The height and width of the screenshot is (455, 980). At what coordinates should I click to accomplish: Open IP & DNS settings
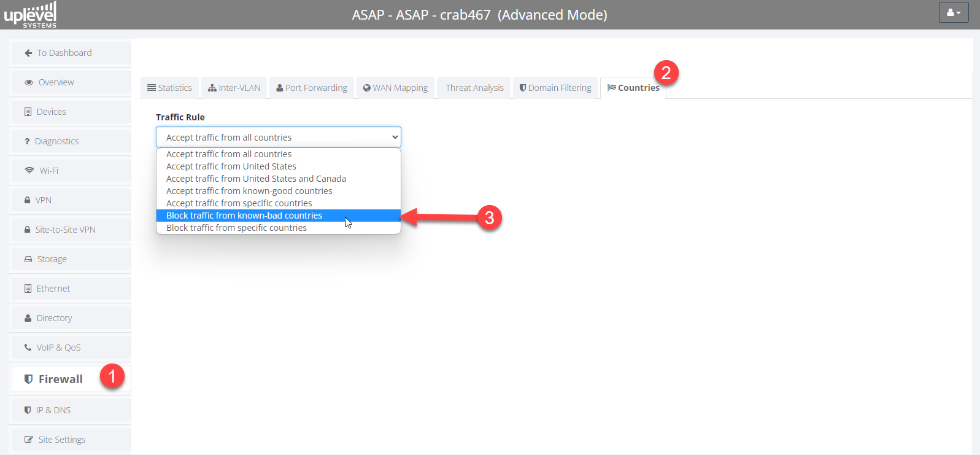pos(71,410)
